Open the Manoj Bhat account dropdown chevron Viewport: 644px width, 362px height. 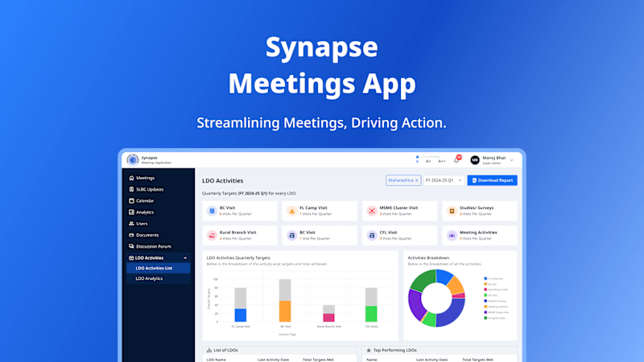pyautogui.click(x=512, y=160)
